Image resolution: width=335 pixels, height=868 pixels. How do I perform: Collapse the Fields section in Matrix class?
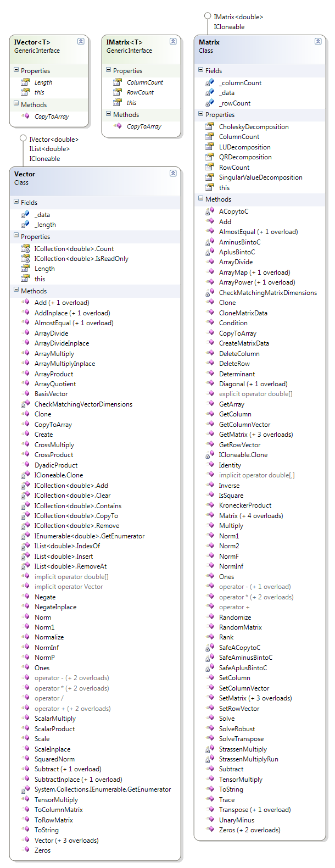(200, 70)
